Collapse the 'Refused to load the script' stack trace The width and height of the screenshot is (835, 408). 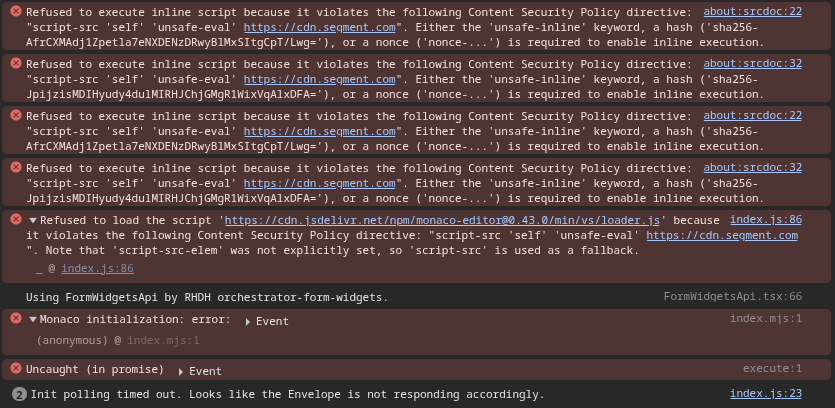[33, 220]
